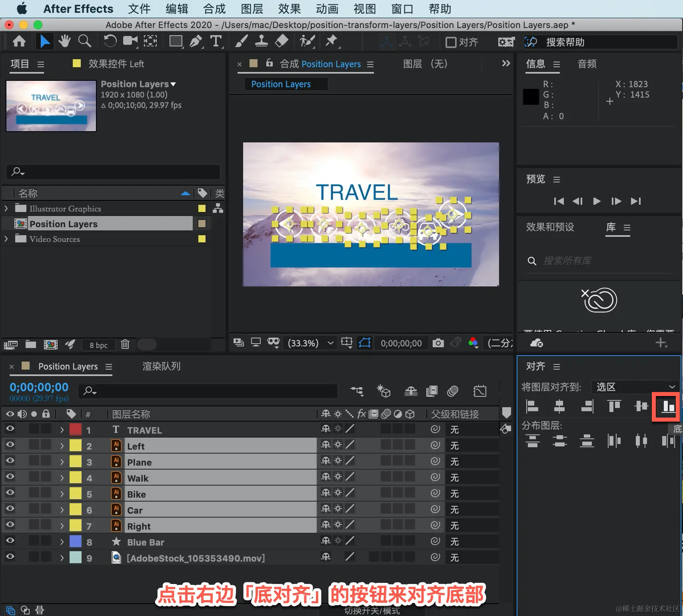Expand the Video Sources folder

tap(6, 239)
